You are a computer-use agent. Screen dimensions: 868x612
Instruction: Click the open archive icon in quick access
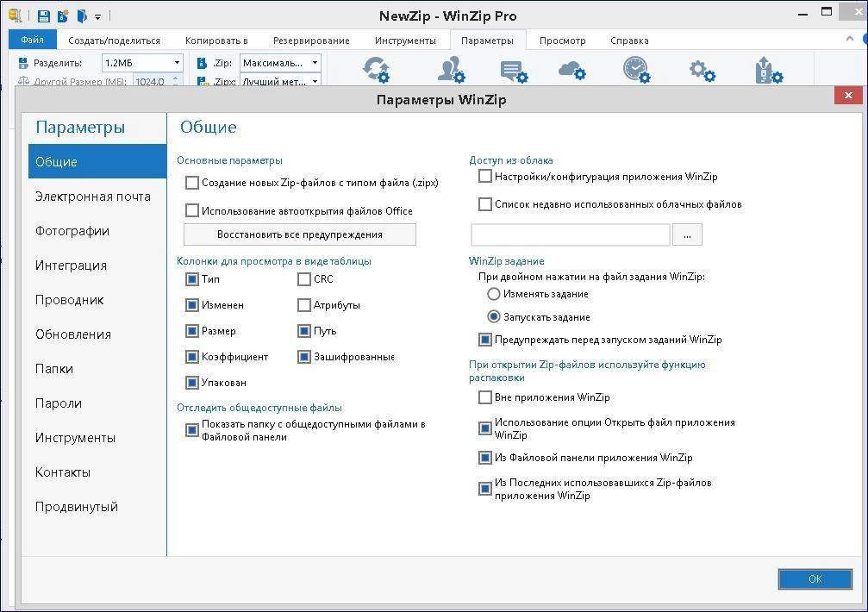(x=82, y=16)
